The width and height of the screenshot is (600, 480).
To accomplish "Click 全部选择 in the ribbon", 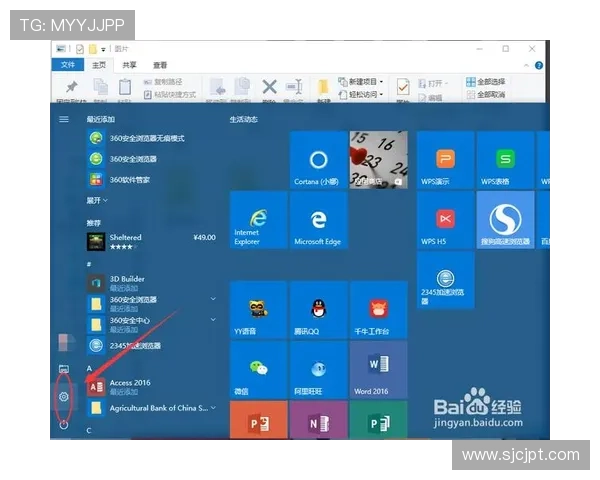I will point(486,82).
